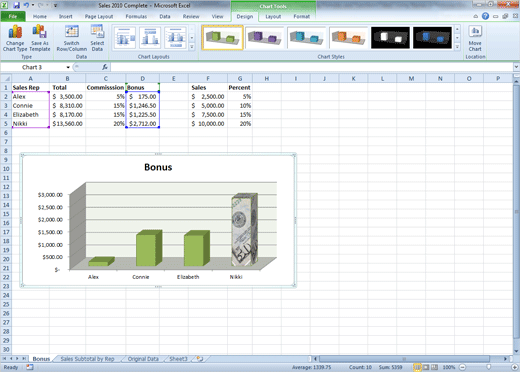Switch to Page Layout view button

point(426,367)
